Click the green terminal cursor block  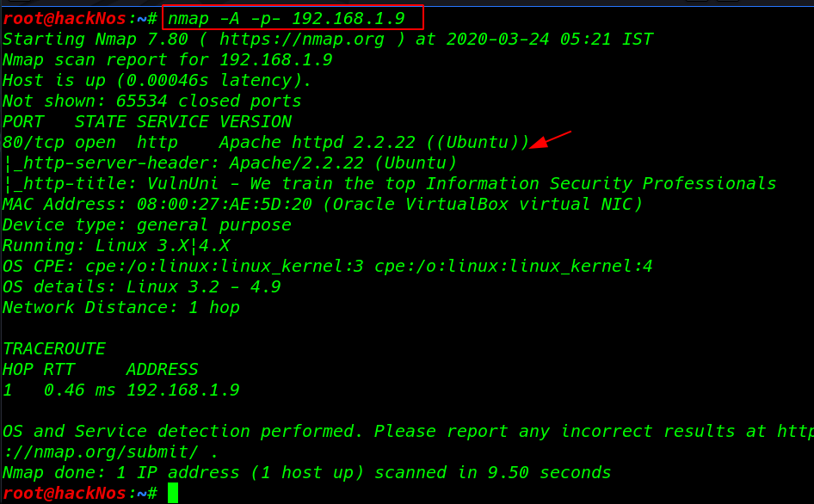(x=173, y=493)
